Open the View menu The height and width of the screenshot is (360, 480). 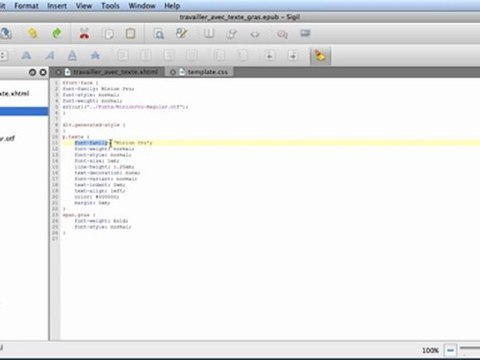pos(84,6)
